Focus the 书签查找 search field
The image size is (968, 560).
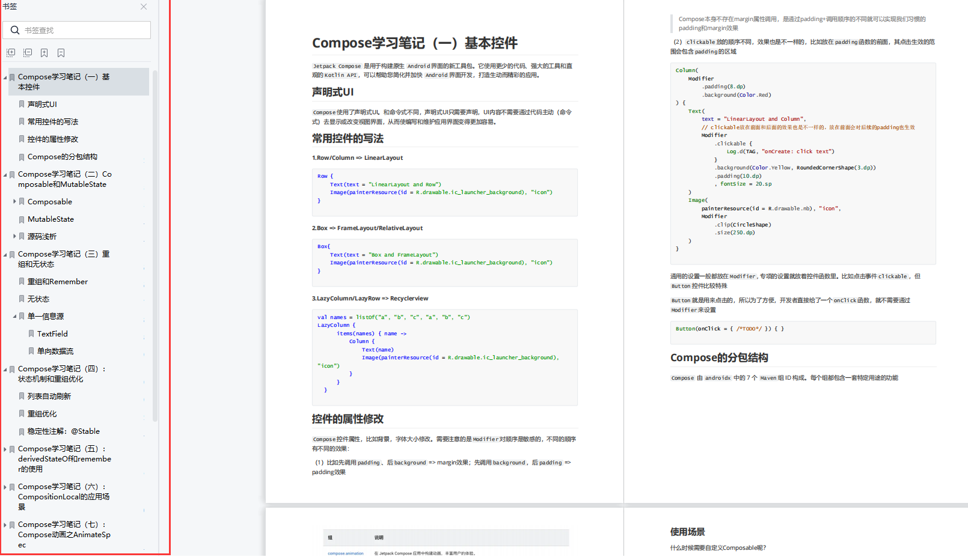pos(84,30)
